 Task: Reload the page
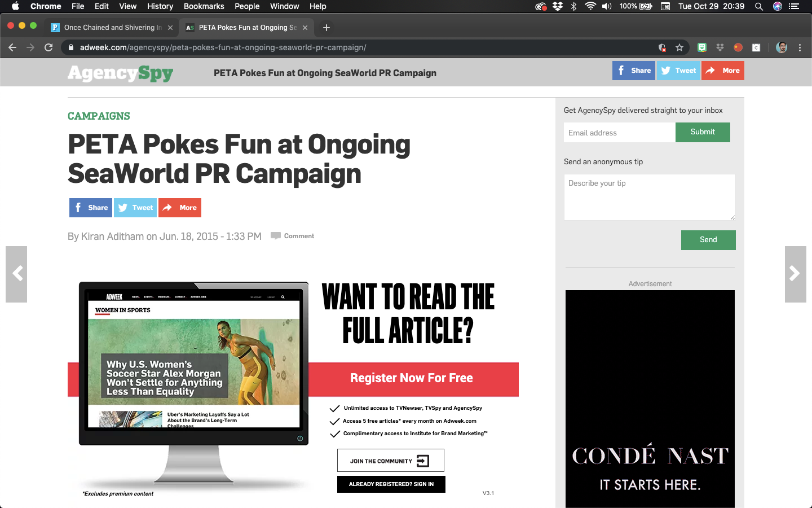(48, 47)
